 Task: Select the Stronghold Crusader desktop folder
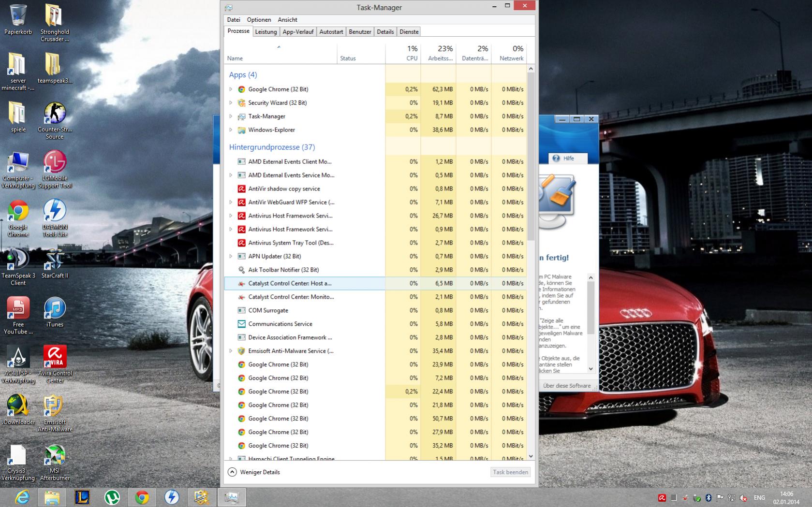(54, 22)
